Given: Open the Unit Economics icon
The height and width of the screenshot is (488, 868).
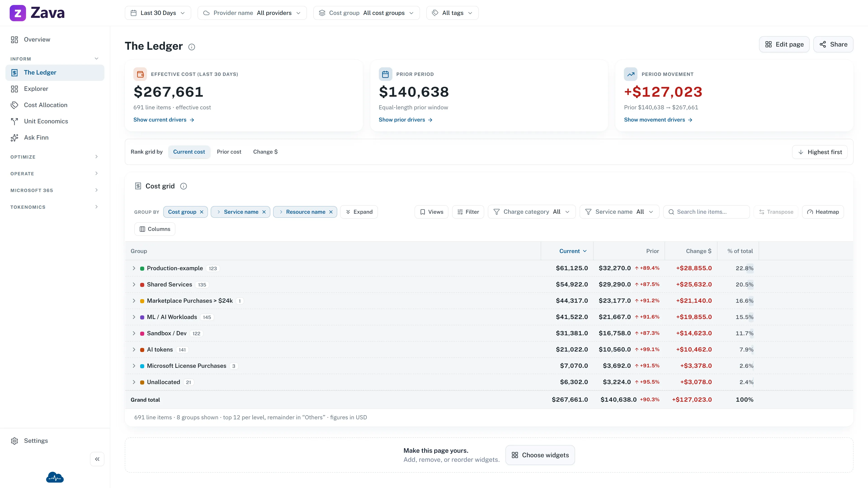Looking at the screenshot, I should [x=14, y=121].
